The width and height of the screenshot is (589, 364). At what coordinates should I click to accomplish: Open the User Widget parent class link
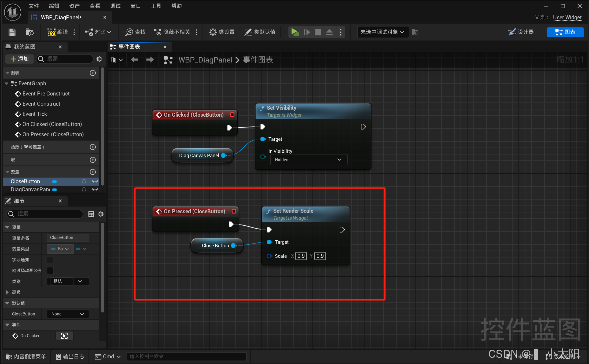[567, 17]
